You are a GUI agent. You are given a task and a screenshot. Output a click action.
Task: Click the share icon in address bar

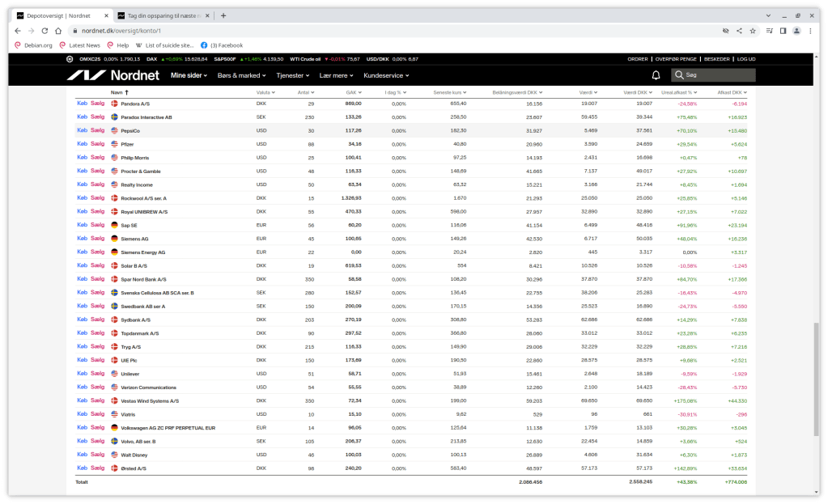click(739, 31)
